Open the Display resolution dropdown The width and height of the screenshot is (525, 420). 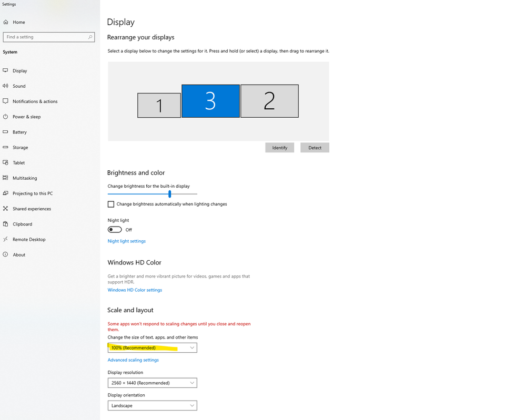coord(153,383)
